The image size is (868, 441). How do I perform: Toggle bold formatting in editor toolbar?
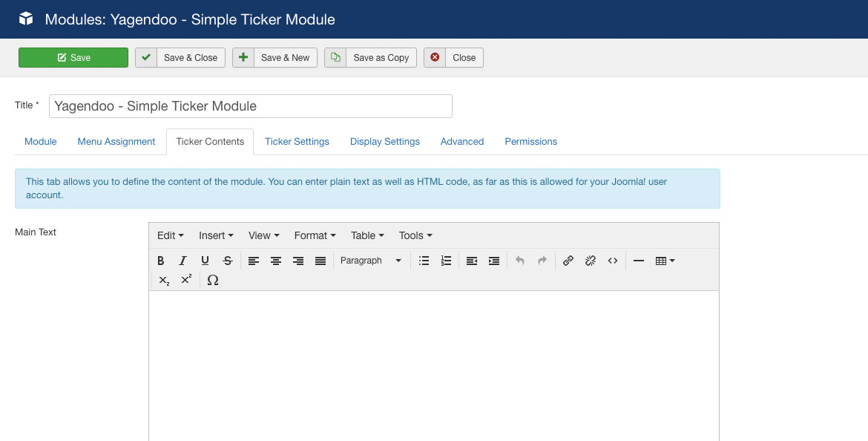[160, 261]
